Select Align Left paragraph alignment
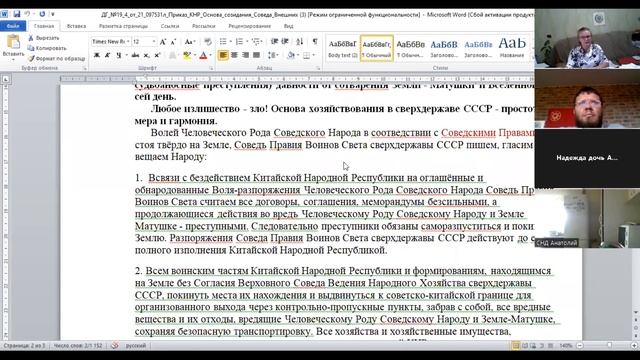The image size is (640, 360). pos(223,55)
